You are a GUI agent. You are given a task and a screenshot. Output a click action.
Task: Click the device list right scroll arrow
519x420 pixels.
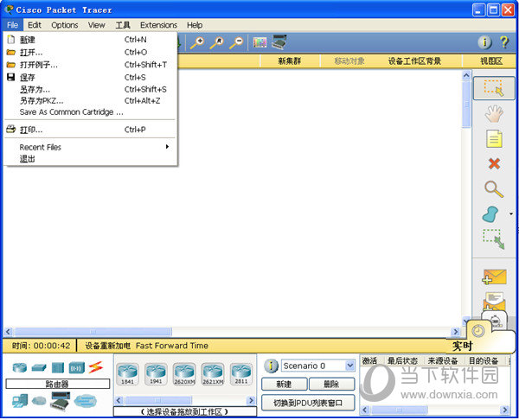pos(251,400)
